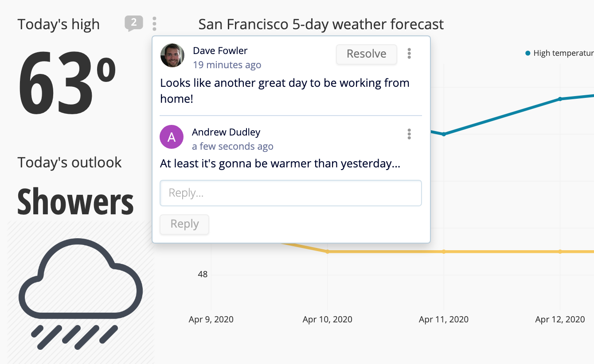Open Andrew Dudley's comment options menu
This screenshot has height=364, width=594.
coord(409,134)
